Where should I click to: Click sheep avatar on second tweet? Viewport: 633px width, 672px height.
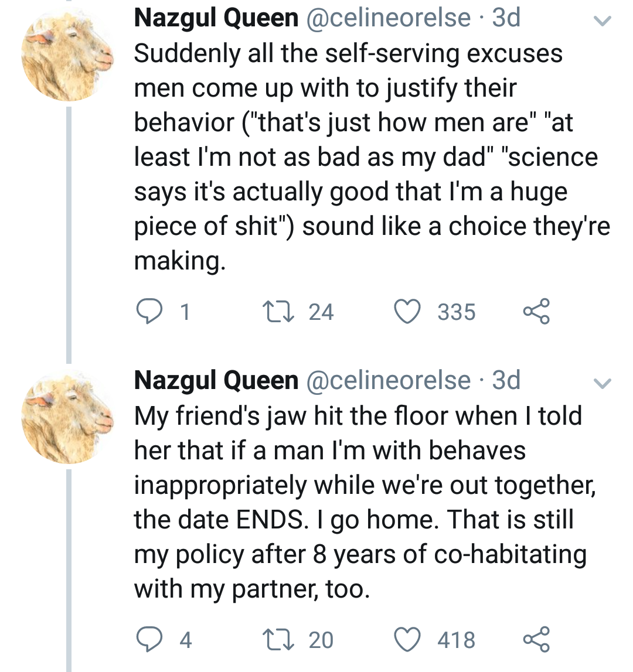pyautogui.click(x=67, y=419)
